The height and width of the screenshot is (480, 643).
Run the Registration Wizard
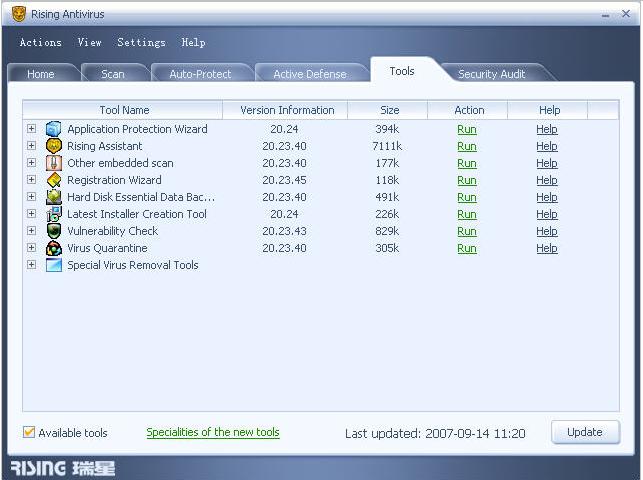click(467, 180)
